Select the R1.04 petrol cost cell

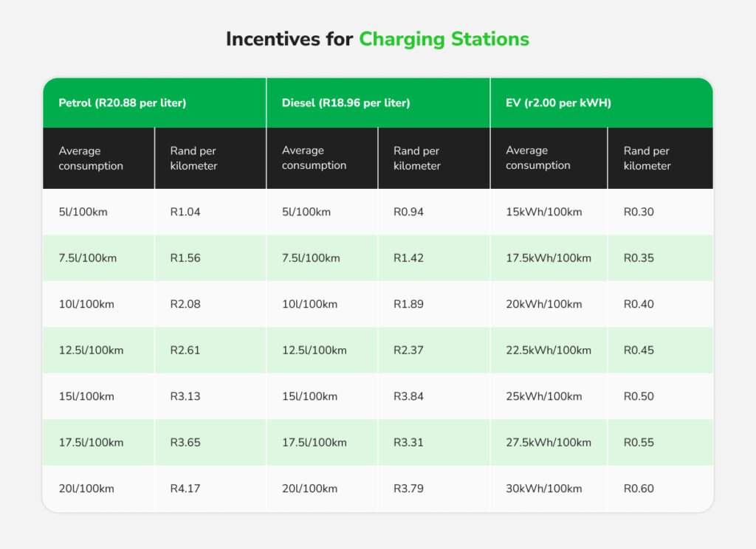(185, 213)
